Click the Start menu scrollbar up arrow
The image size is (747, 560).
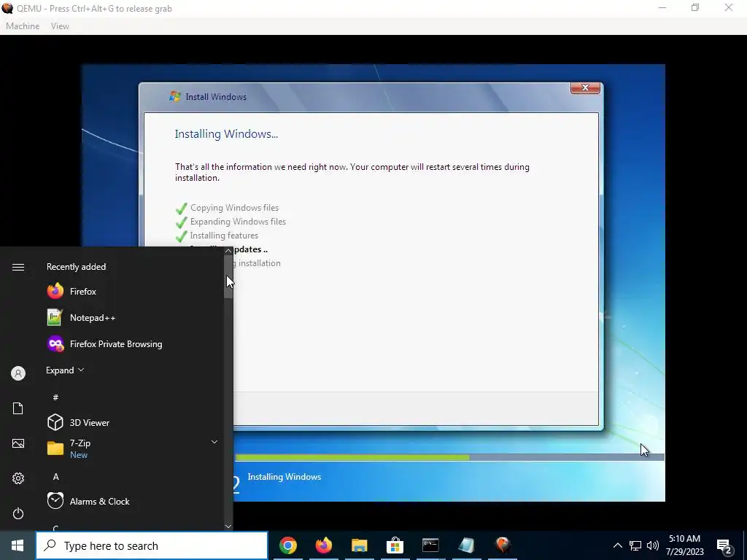point(228,251)
